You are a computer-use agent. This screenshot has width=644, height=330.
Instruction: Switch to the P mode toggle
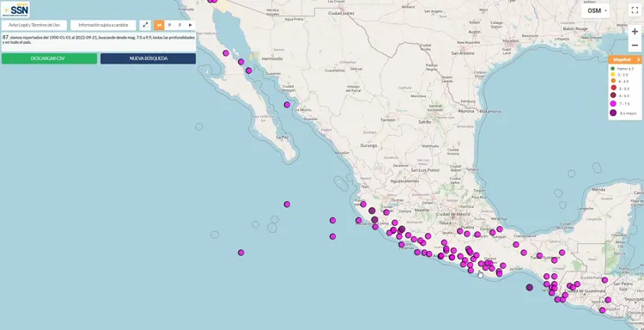tap(170, 25)
